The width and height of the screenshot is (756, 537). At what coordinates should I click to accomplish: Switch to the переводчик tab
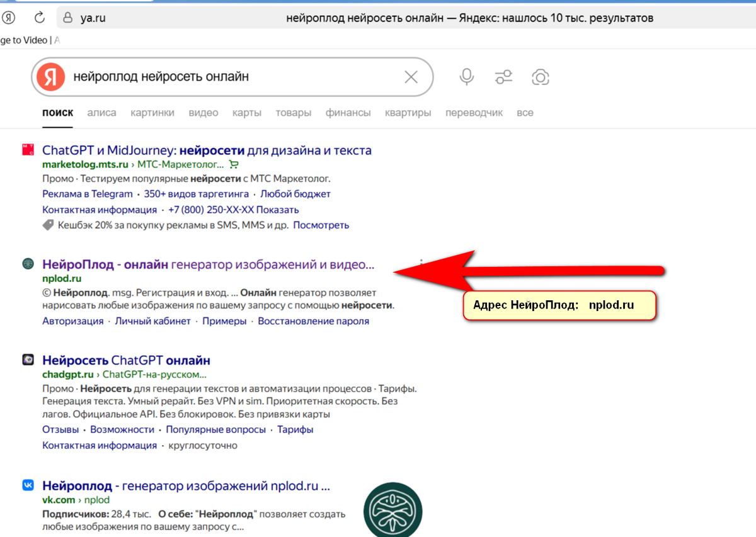[x=474, y=113]
